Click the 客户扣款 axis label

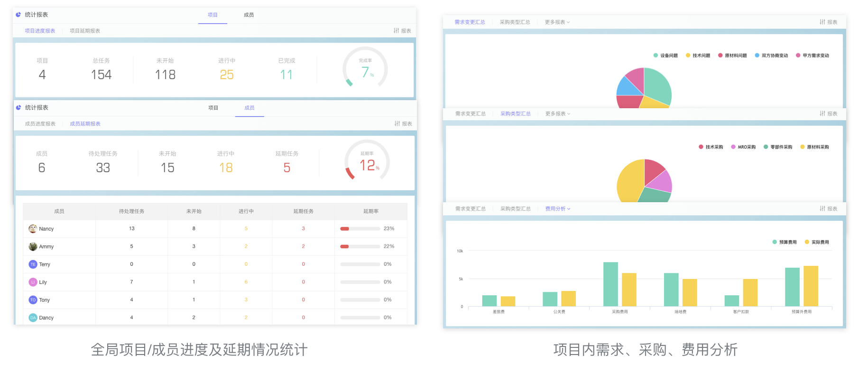pos(741,312)
